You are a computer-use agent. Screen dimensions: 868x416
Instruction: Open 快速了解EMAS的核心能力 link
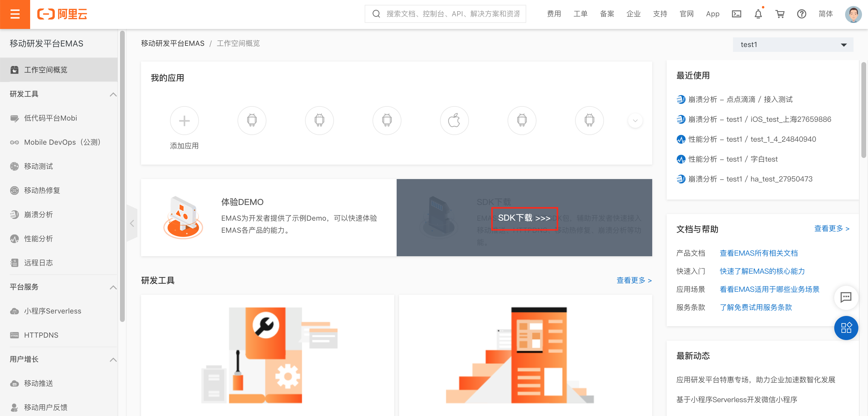point(762,271)
